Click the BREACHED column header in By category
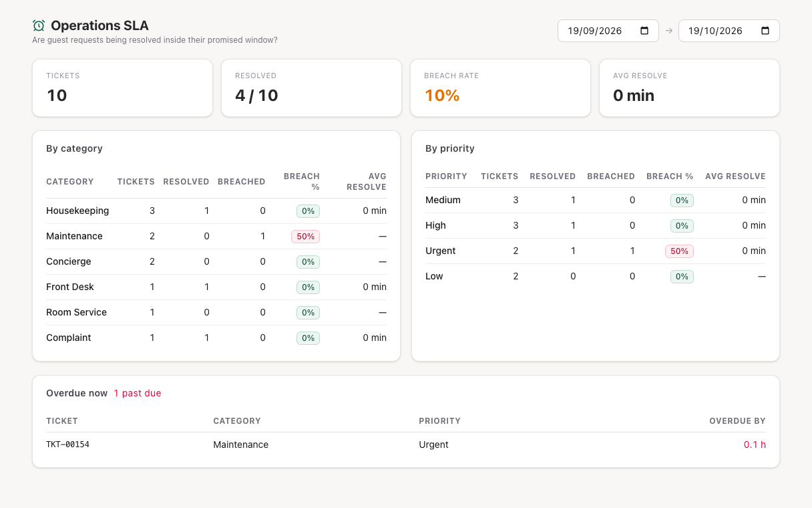The height and width of the screenshot is (508, 812). 241,182
